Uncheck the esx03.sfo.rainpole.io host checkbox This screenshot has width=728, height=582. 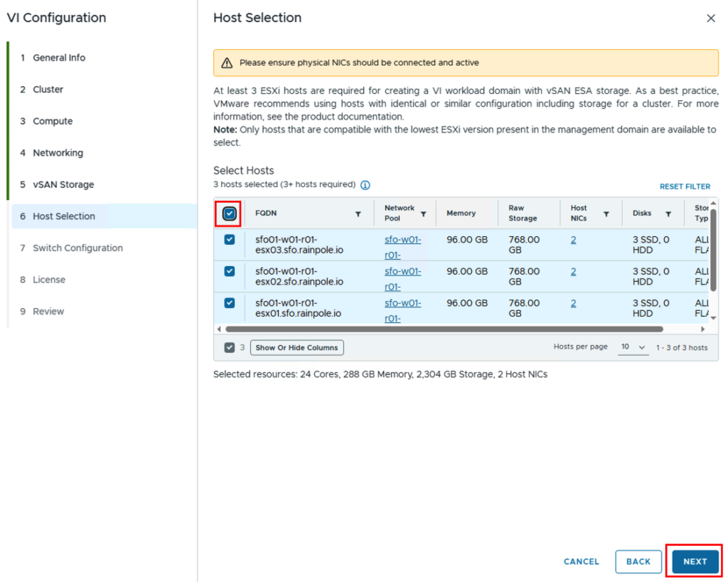tap(230, 239)
